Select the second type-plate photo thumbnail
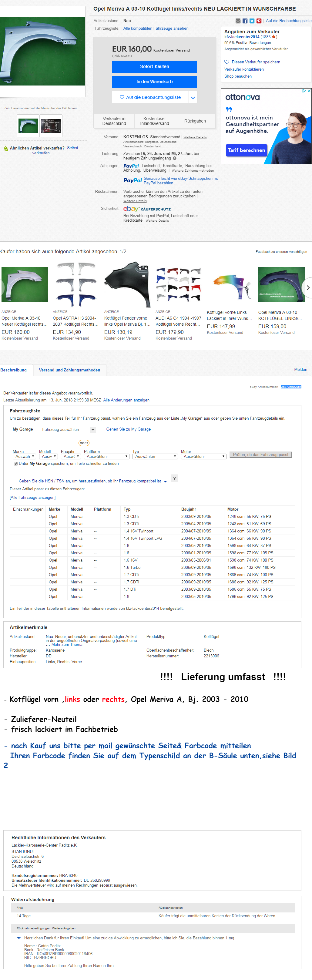The image size is (312, 980). coord(51,126)
